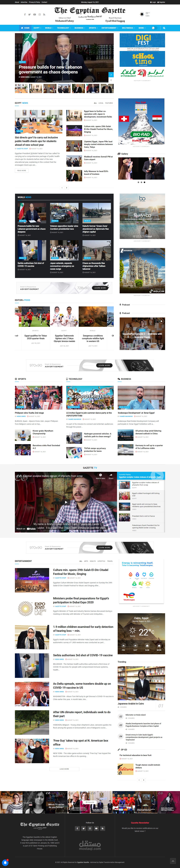Click Watch later on the video

[x=100, y=476]
